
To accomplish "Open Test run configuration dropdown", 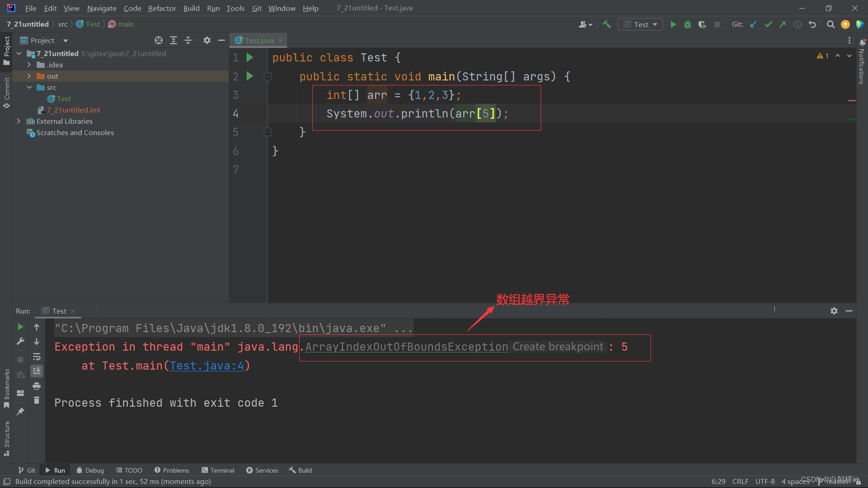I will click(x=640, y=24).
